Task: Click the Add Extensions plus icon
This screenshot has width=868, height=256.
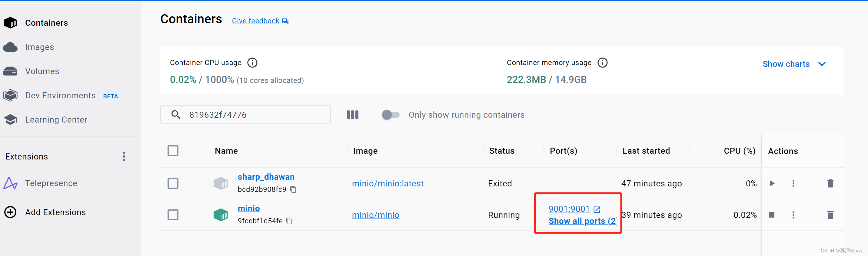Action: click(x=10, y=212)
